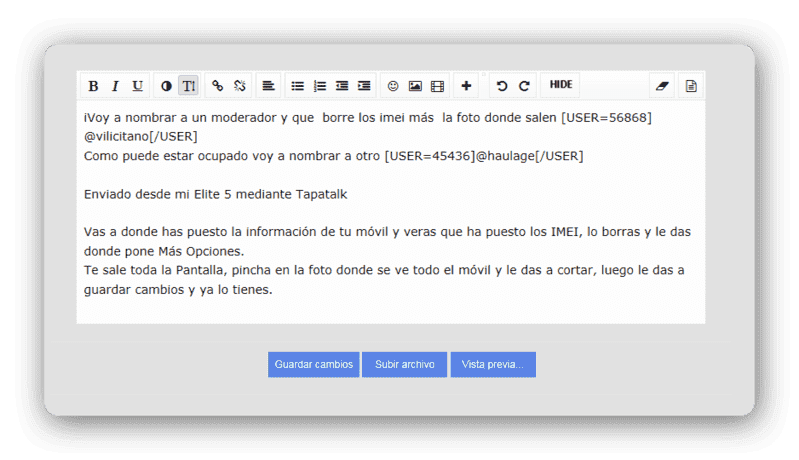
Task: Toggle bold formatting
Action: [93, 86]
